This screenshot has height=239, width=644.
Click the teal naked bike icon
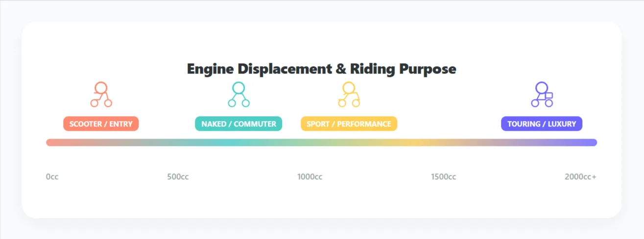[239, 95]
